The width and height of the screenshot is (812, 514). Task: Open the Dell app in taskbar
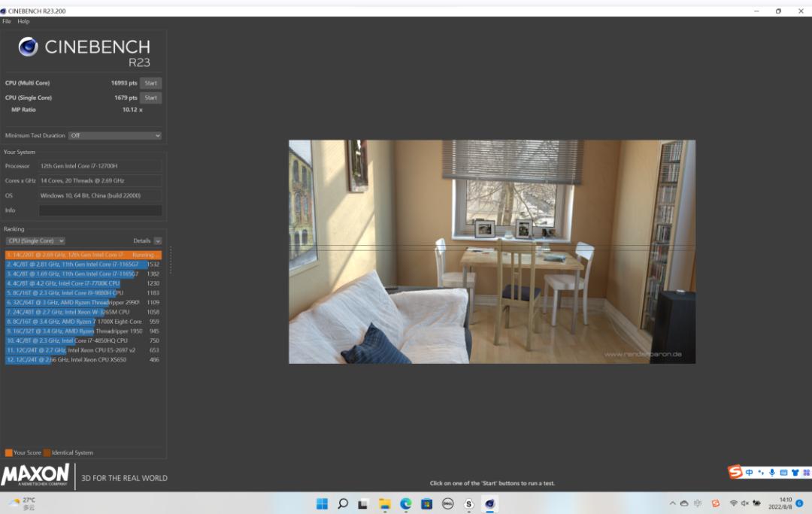pos(448,503)
